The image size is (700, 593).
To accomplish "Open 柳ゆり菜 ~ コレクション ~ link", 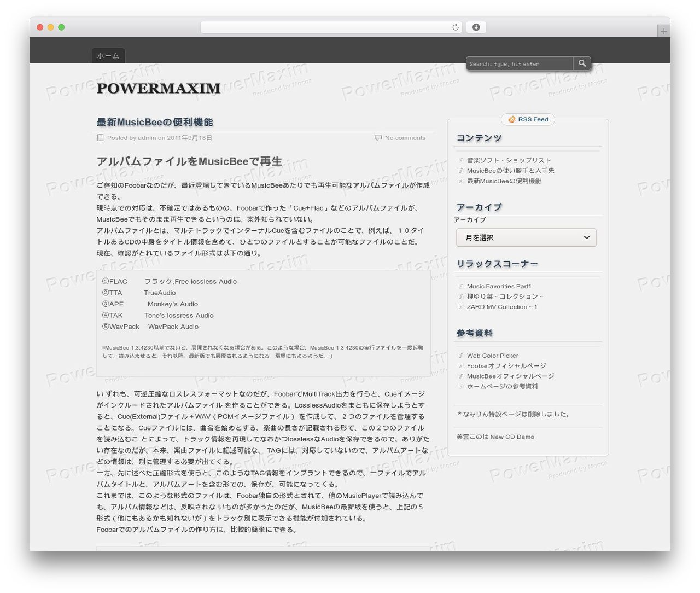I will click(x=505, y=296).
